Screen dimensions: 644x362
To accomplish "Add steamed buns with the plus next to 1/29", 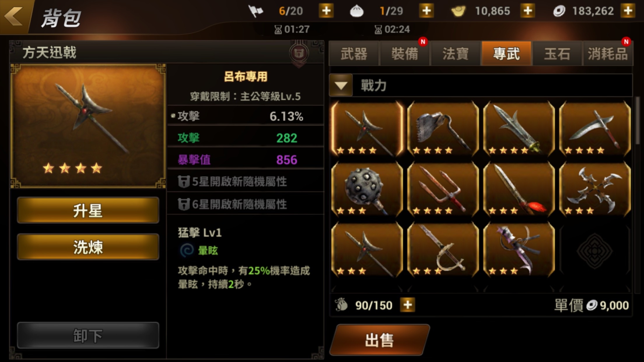I will (x=426, y=11).
